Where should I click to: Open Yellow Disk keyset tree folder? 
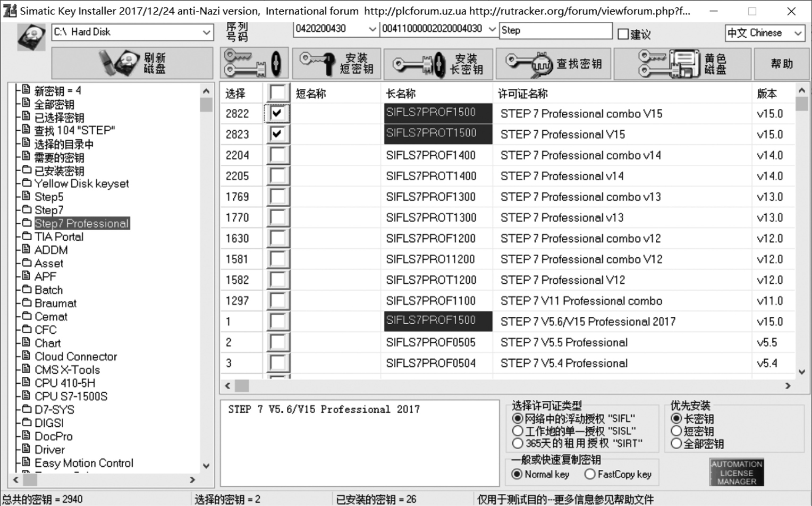81,184
